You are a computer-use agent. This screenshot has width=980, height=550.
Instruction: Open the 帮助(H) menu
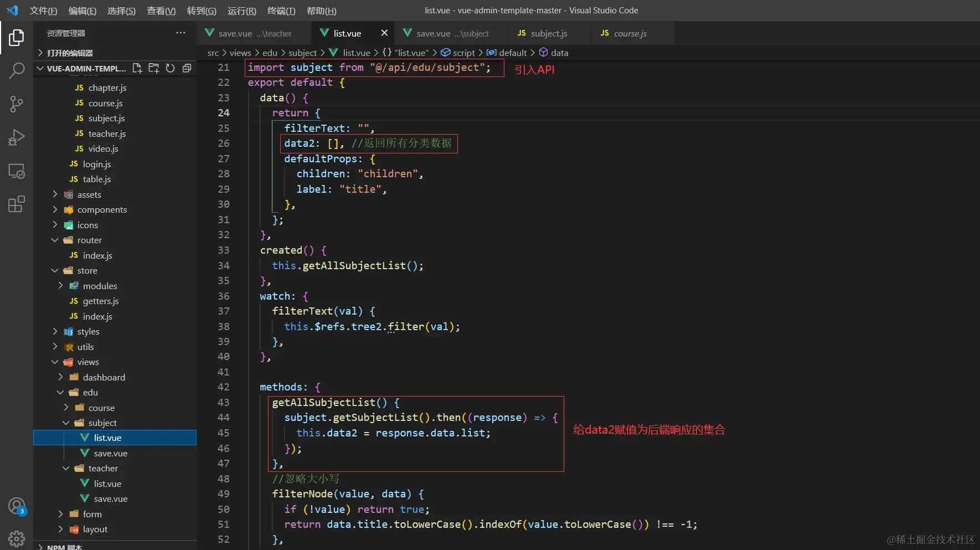(x=322, y=11)
